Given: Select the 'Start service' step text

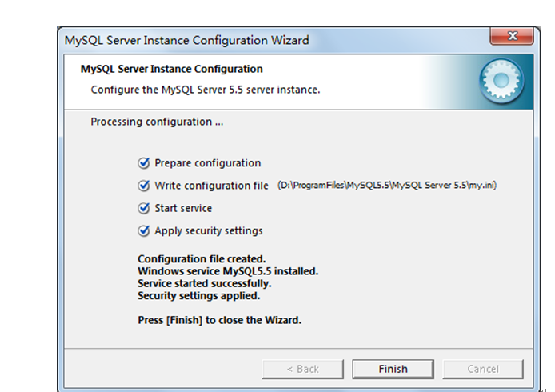Looking at the screenshot, I should [183, 208].
